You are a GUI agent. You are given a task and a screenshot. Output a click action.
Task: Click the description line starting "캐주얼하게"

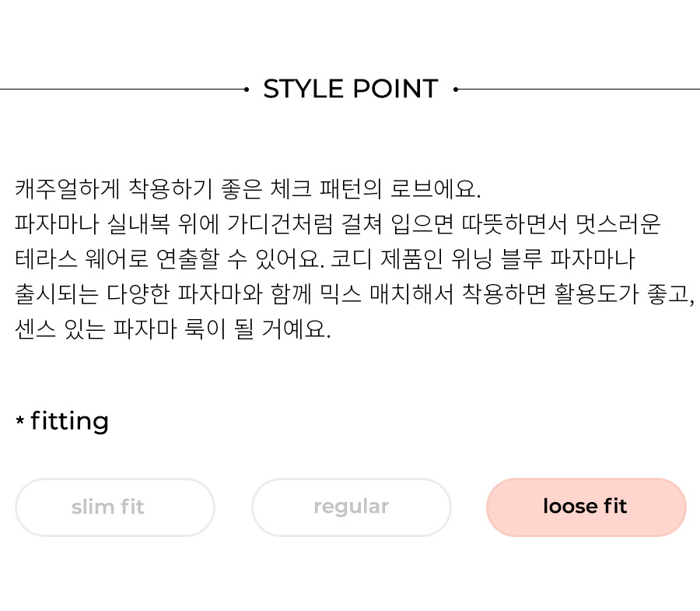pos(248,188)
